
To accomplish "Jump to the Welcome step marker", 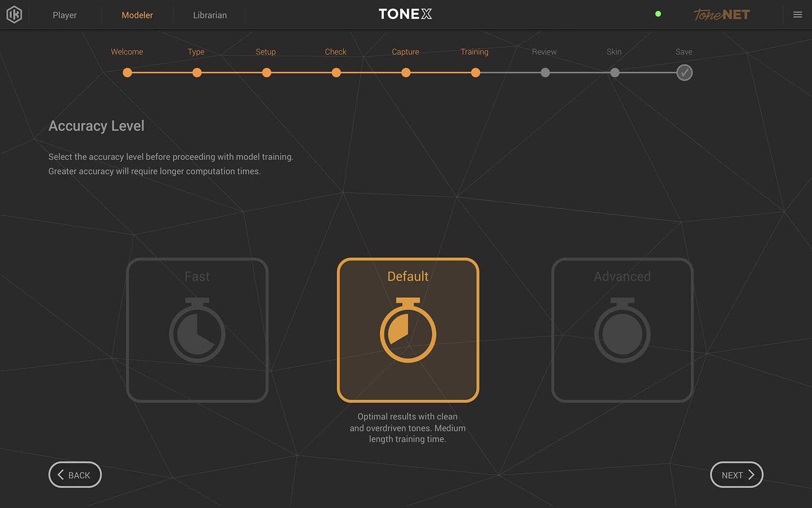I will click(x=127, y=73).
